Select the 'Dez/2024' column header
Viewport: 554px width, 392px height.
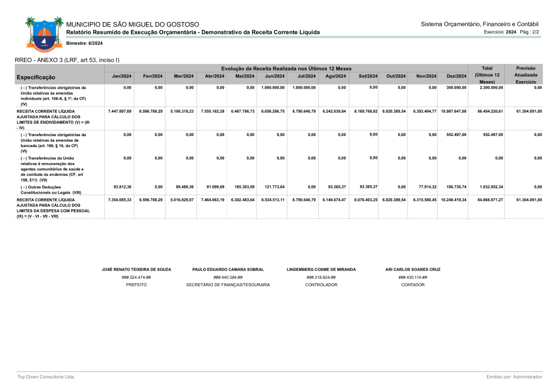(456, 76)
